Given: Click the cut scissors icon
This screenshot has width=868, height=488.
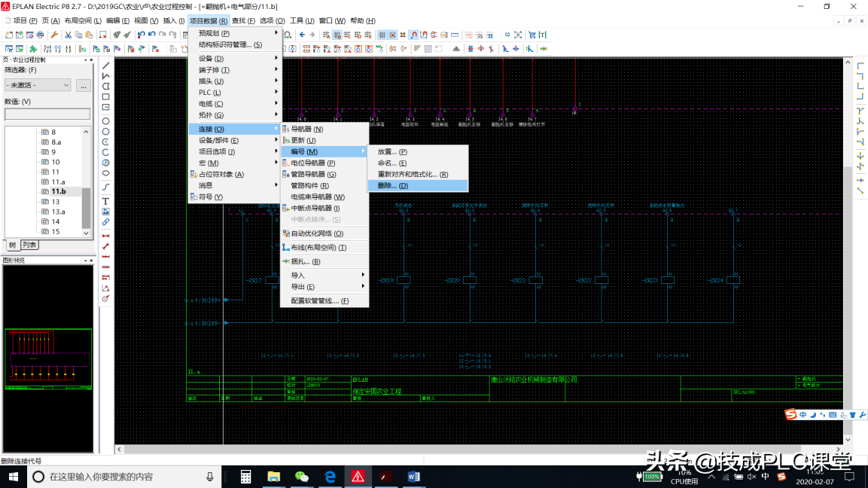Looking at the screenshot, I should 68,35.
